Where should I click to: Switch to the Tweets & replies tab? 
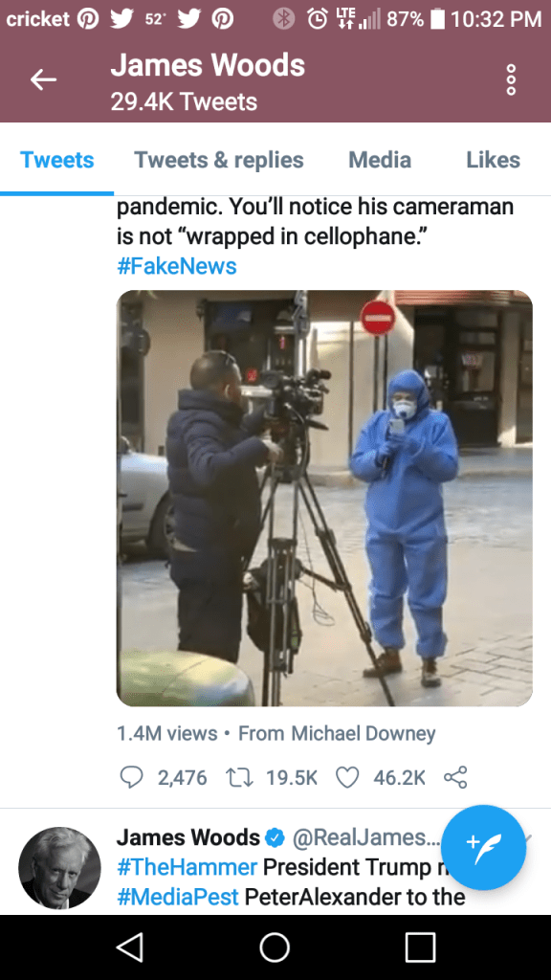click(219, 160)
